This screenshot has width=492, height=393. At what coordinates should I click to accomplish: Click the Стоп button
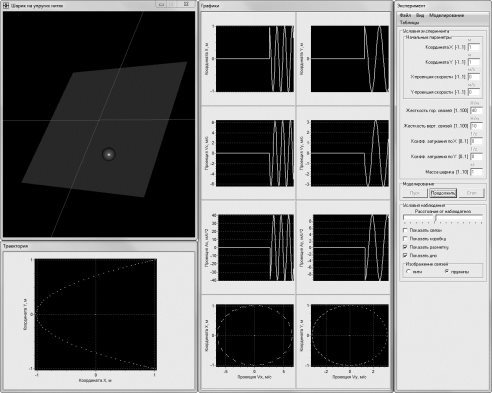(471, 193)
